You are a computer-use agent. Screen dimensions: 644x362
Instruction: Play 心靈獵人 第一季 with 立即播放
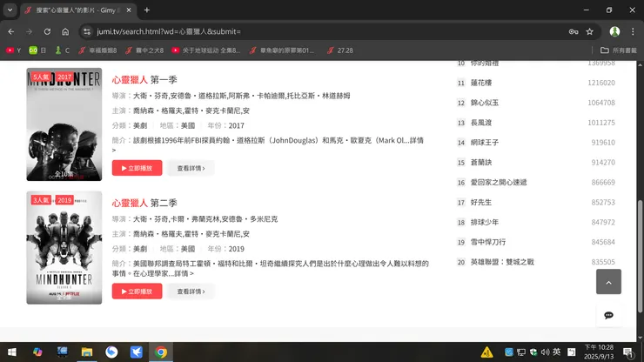(138, 168)
